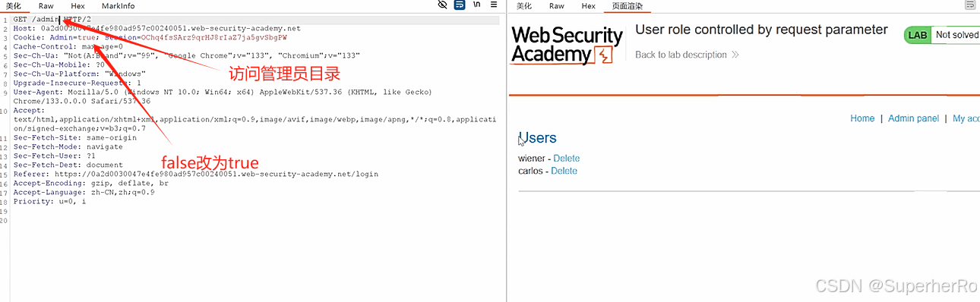Delete the wiener user
Screen dimensions: 980x302
click(566, 159)
